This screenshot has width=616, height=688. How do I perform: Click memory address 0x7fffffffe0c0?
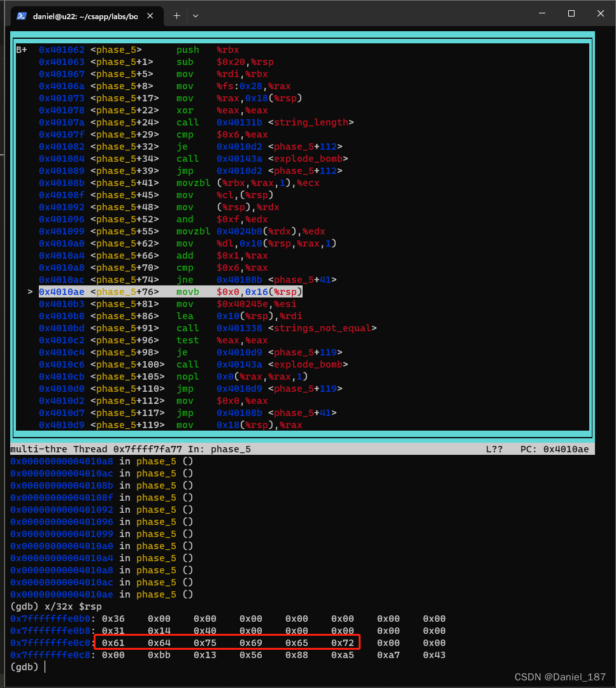click(x=50, y=643)
